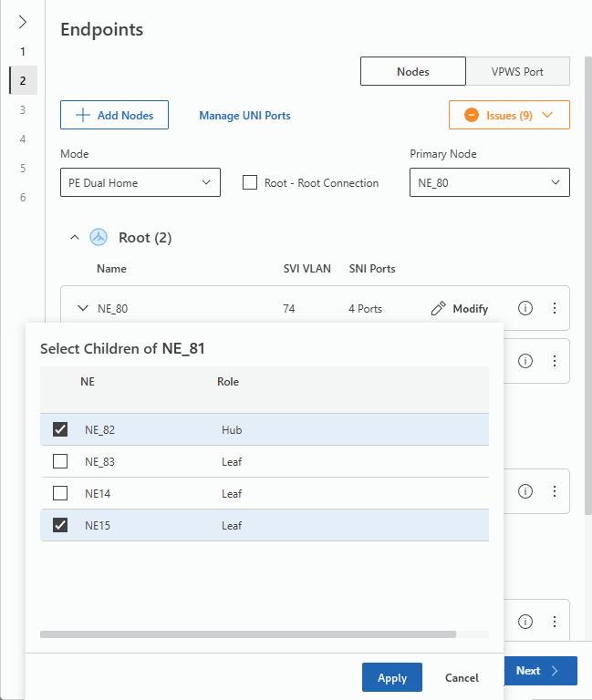Uncheck the NE_82 Hub checkbox

tap(60, 429)
